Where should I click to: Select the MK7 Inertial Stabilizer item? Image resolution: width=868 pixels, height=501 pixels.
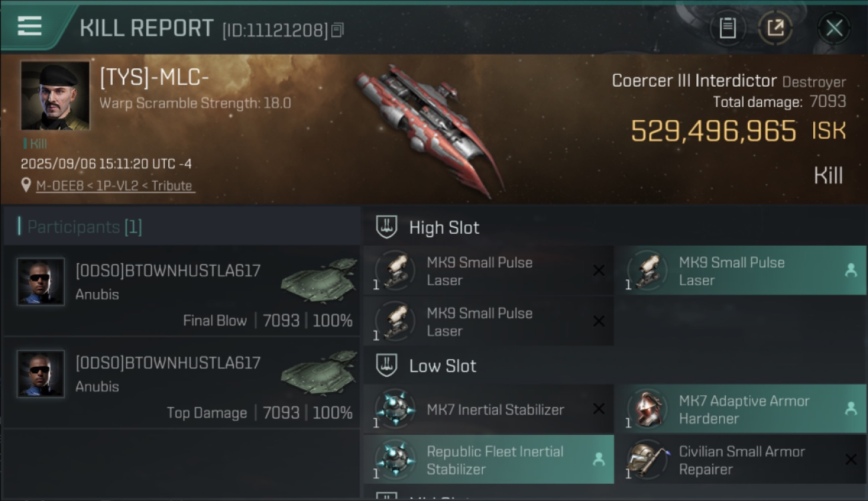coord(488,409)
